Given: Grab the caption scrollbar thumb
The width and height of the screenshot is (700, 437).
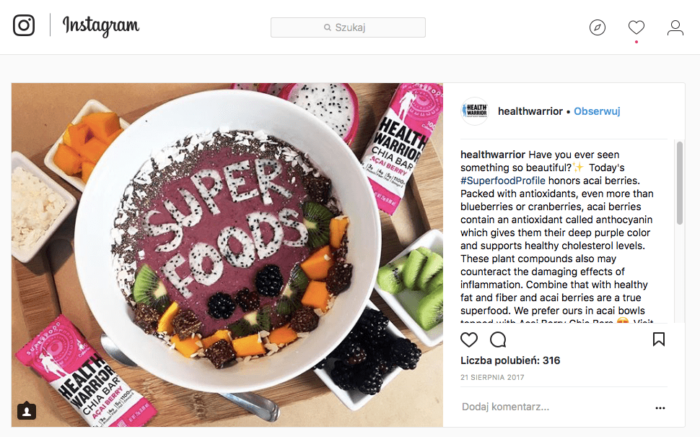Looking at the screenshot, I should click(x=679, y=182).
